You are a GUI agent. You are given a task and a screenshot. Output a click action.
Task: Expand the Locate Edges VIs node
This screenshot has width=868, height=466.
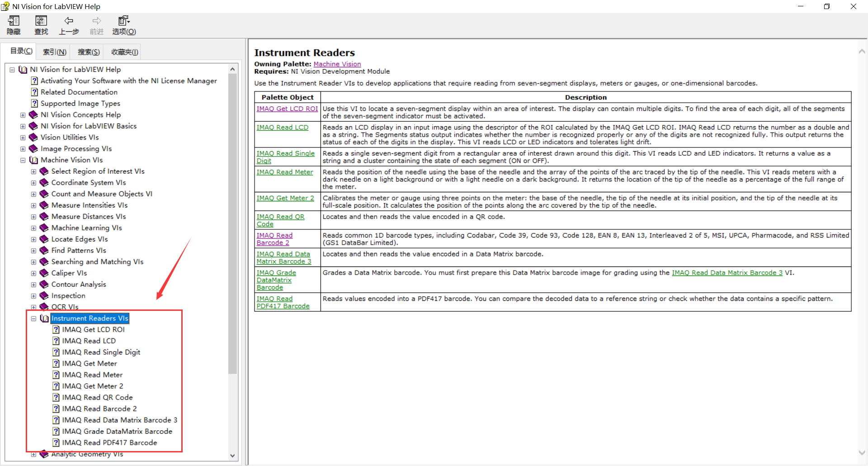33,239
